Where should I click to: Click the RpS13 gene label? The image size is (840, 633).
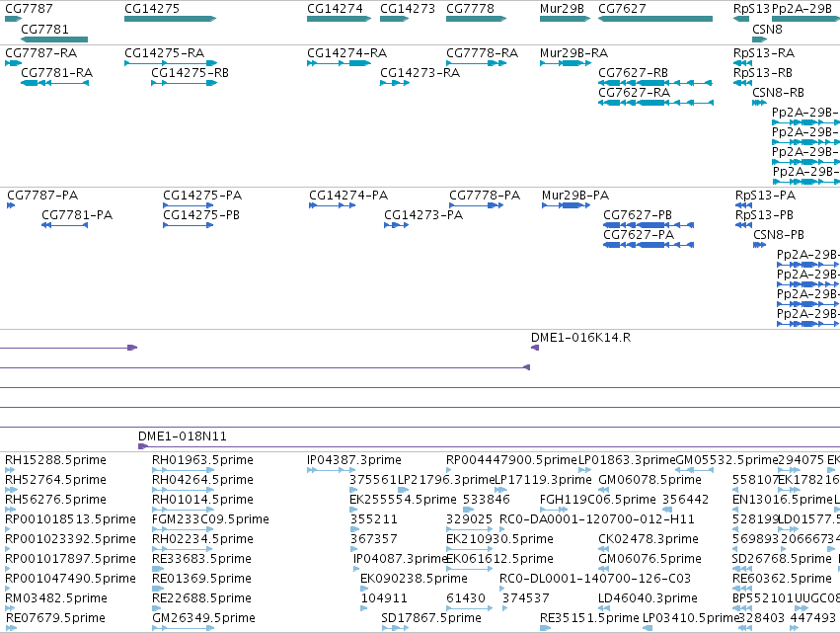[751, 9]
